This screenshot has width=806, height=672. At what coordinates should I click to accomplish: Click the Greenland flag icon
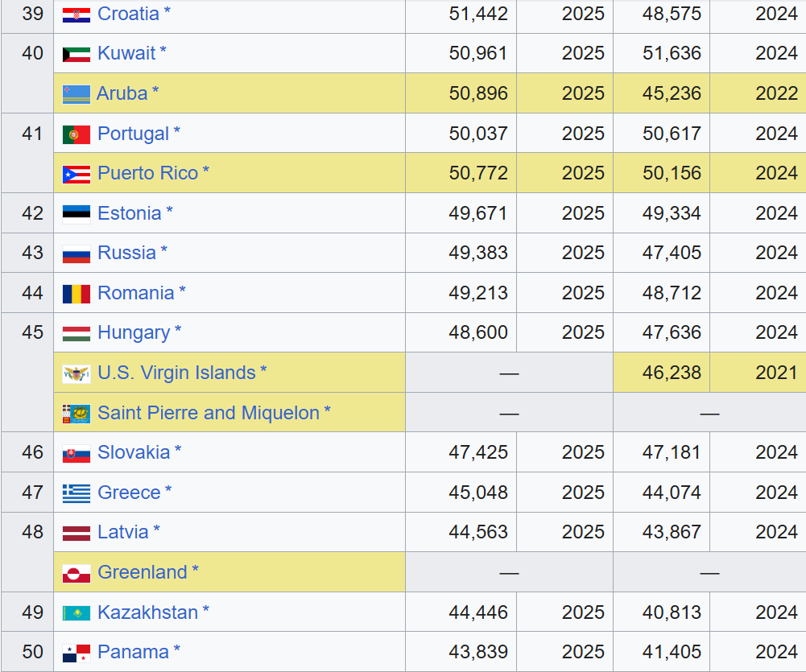[x=76, y=573]
